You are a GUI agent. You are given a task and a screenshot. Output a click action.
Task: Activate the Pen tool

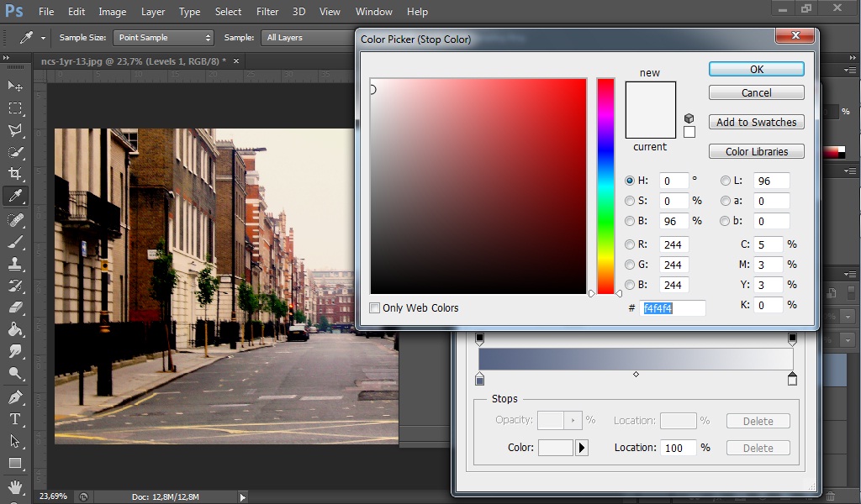pyautogui.click(x=15, y=396)
